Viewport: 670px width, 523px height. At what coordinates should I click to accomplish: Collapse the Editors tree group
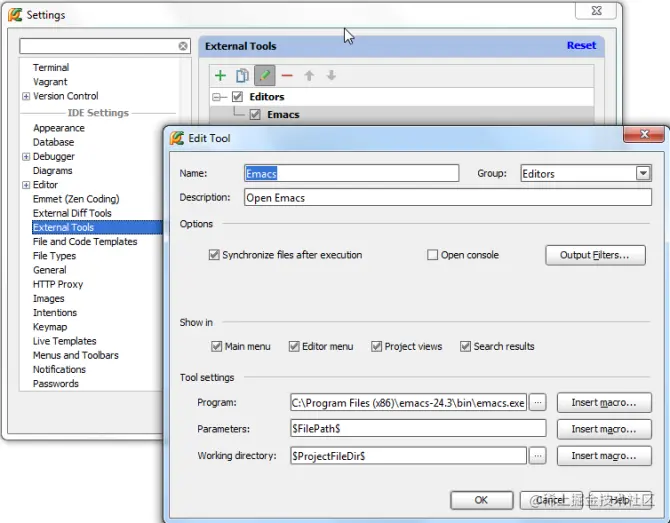coord(217,97)
